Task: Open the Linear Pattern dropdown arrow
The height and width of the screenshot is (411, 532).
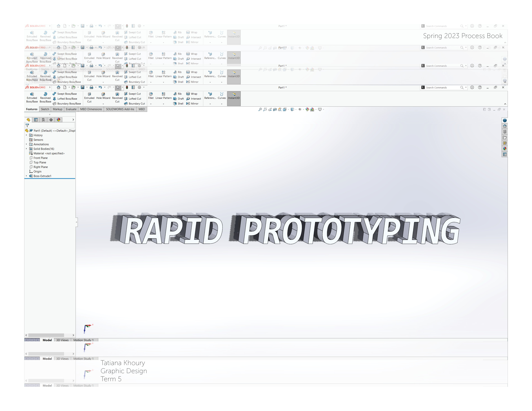Action: pyautogui.click(x=163, y=104)
